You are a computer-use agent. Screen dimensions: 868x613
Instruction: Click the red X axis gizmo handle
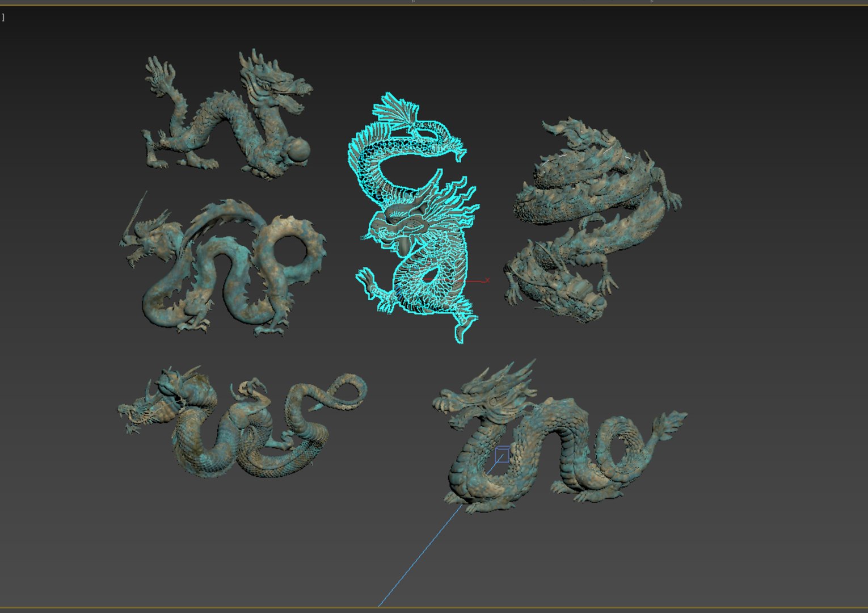click(x=478, y=280)
